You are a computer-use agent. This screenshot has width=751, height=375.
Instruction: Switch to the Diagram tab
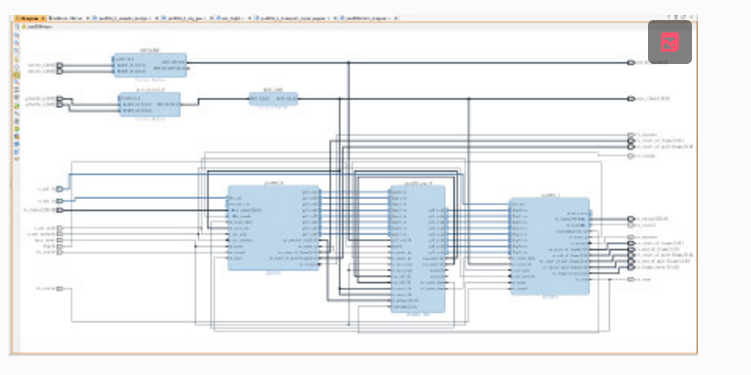point(30,18)
